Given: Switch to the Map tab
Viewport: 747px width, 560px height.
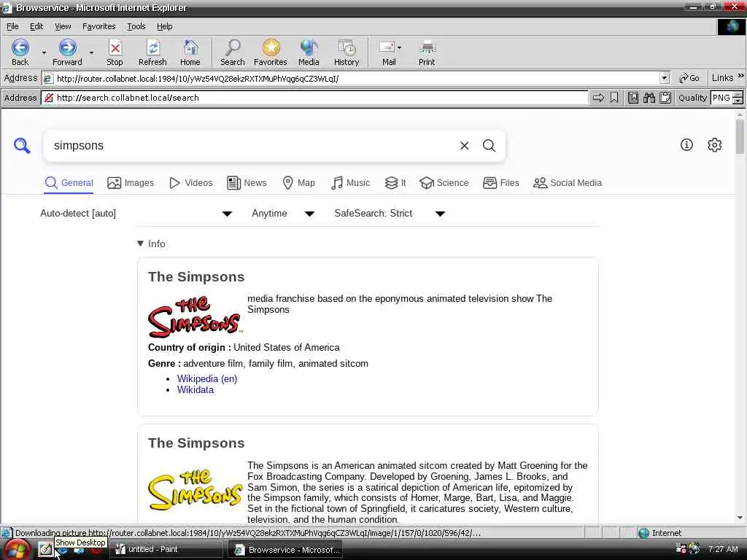Looking at the screenshot, I should coord(298,183).
